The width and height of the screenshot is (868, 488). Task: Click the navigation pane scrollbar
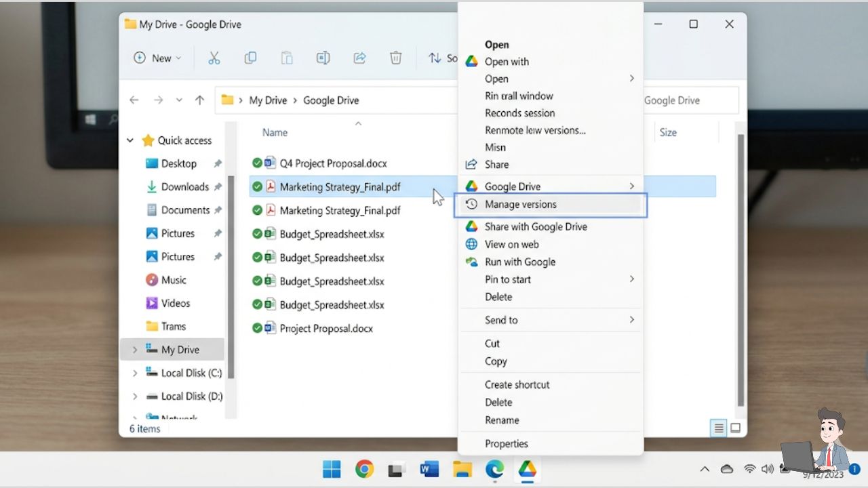point(231,277)
